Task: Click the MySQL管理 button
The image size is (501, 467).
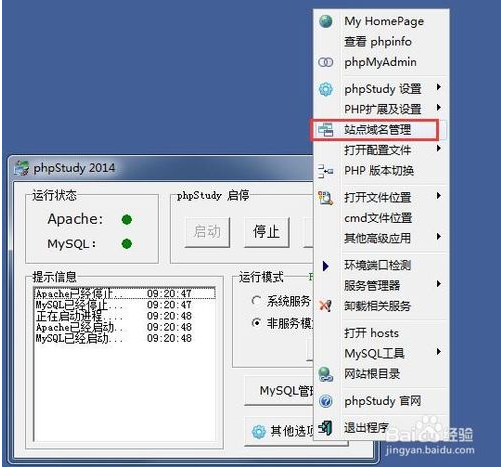Action: (x=279, y=390)
